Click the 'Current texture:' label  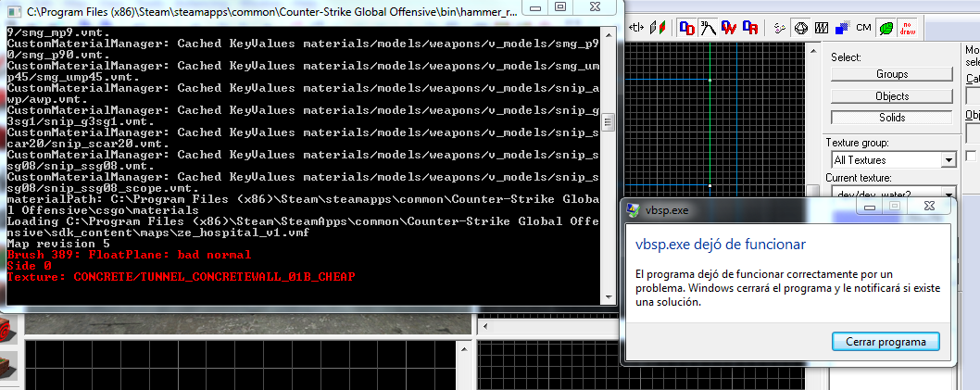coord(859,178)
